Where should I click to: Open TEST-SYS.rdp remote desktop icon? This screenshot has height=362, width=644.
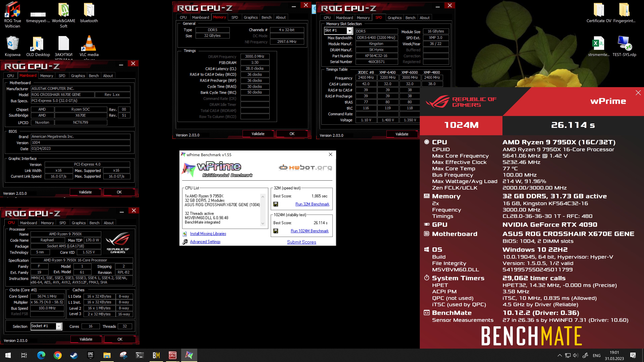[624, 46]
